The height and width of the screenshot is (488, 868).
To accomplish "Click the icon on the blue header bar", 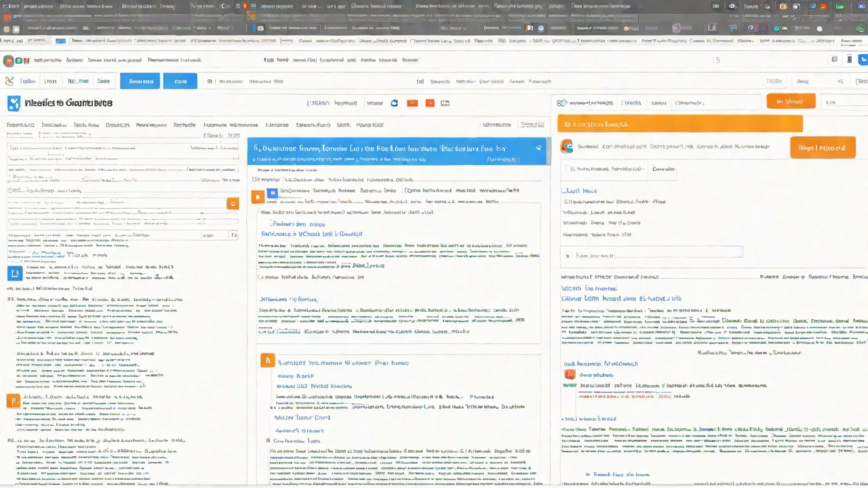I will (x=538, y=147).
